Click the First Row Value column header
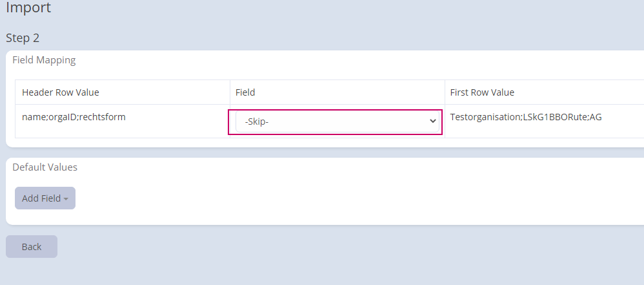 coord(482,92)
